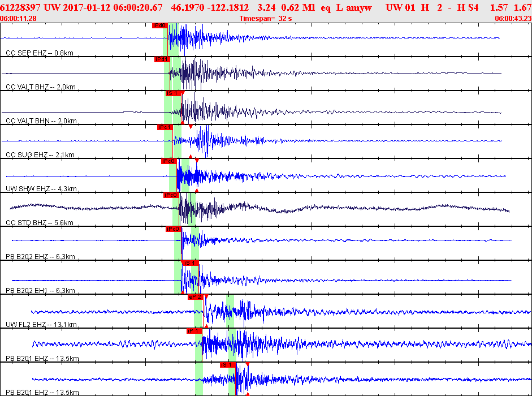This screenshot has width=532, height=396.
Task: Click the end time 06:00:43.23
Action: point(513,18)
